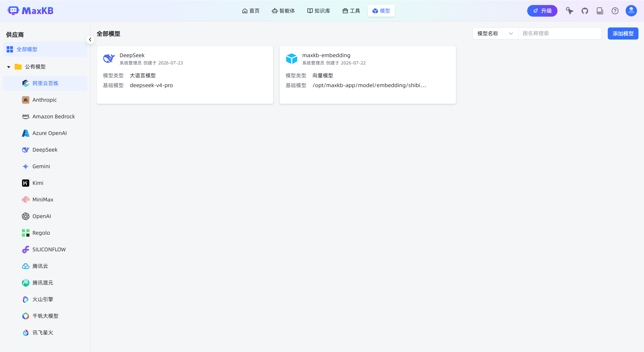Click the 全部模型 page heading
Screen dimensions: 644x352
pos(108,34)
